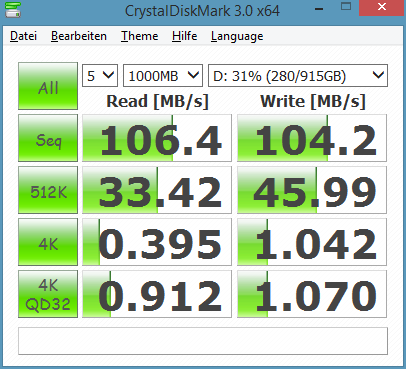Open the Theme menu
The image size is (406, 369).
click(139, 36)
